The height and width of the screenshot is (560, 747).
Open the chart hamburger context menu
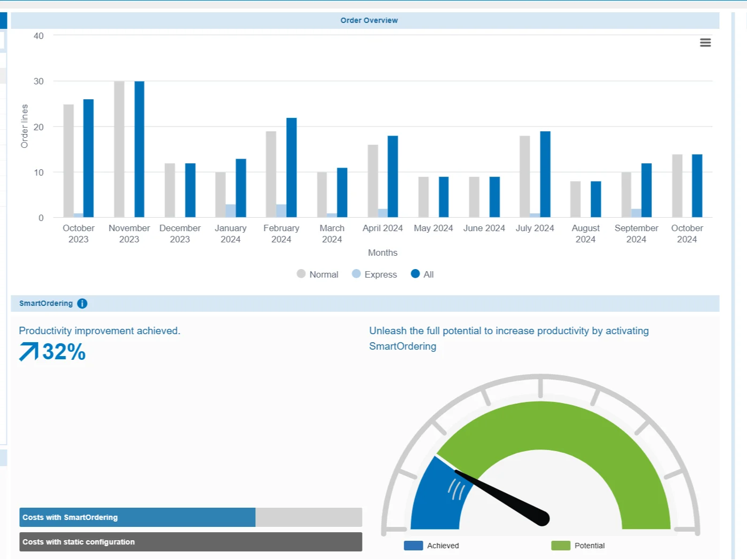click(x=705, y=43)
